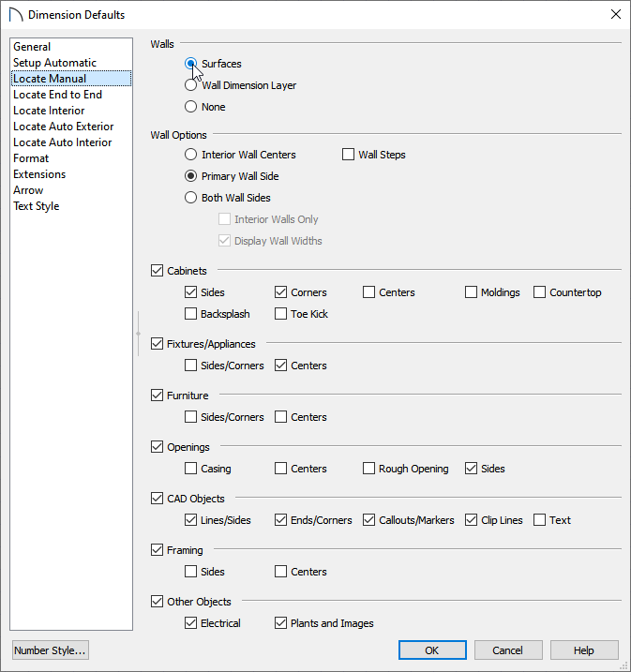631x672 pixels.
Task: Select the Surfaces radio button
Action: click(190, 64)
